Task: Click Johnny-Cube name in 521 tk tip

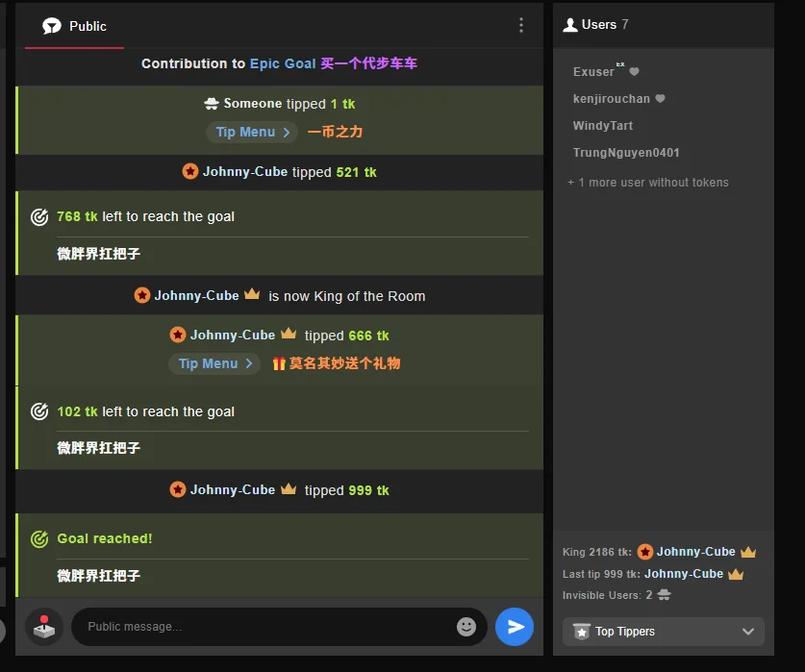Action: click(244, 172)
